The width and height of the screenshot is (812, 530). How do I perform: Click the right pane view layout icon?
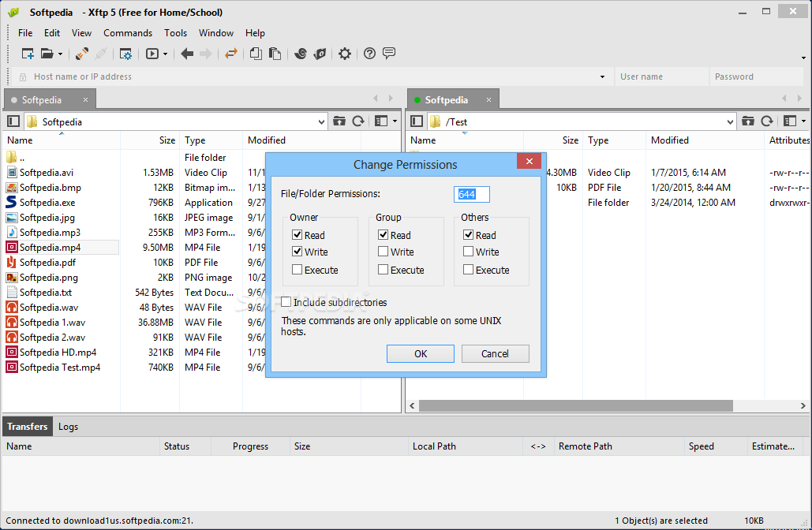790,121
